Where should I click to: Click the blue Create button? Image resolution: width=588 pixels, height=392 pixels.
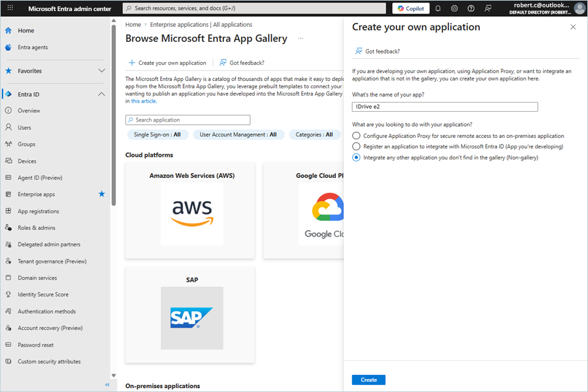coord(368,380)
